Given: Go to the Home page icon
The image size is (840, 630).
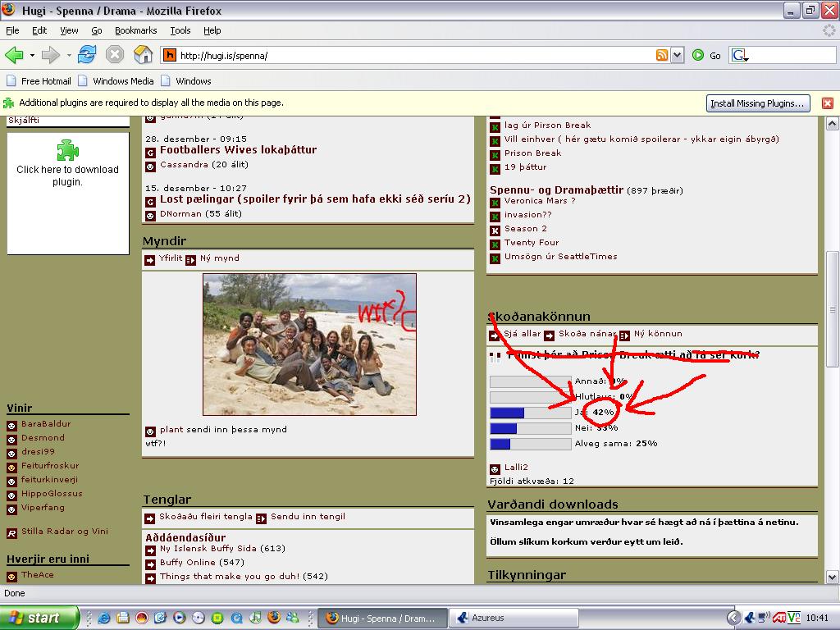Looking at the screenshot, I should click(143, 55).
